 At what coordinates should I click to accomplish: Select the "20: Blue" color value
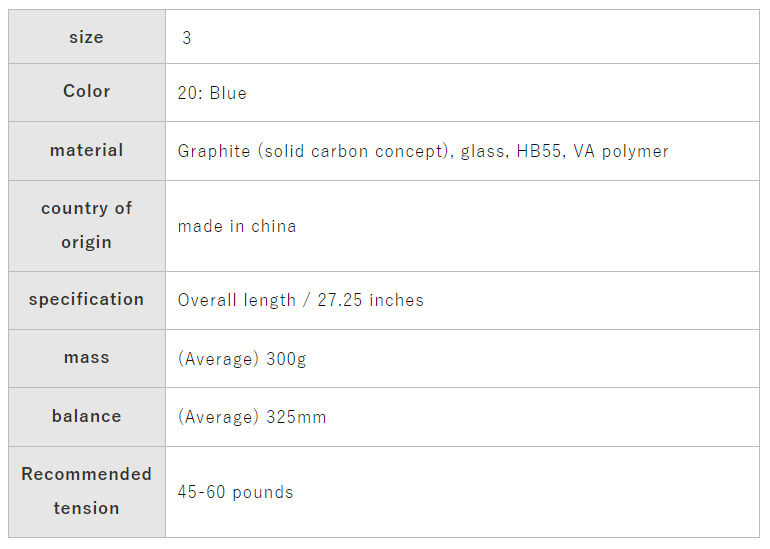click(212, 93)
